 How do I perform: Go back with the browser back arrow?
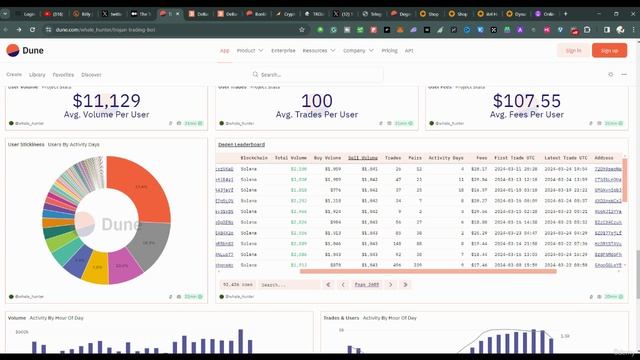point(6,30)
